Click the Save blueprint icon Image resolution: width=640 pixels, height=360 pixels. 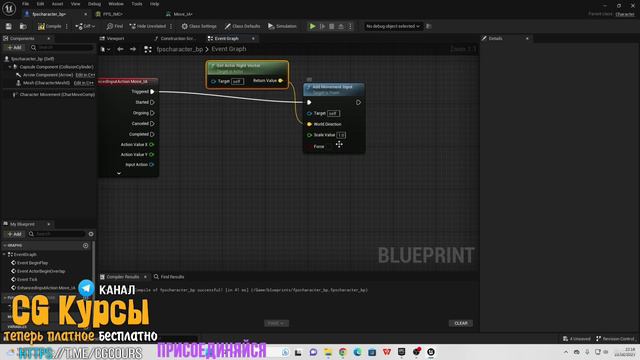tap(9, 26)
